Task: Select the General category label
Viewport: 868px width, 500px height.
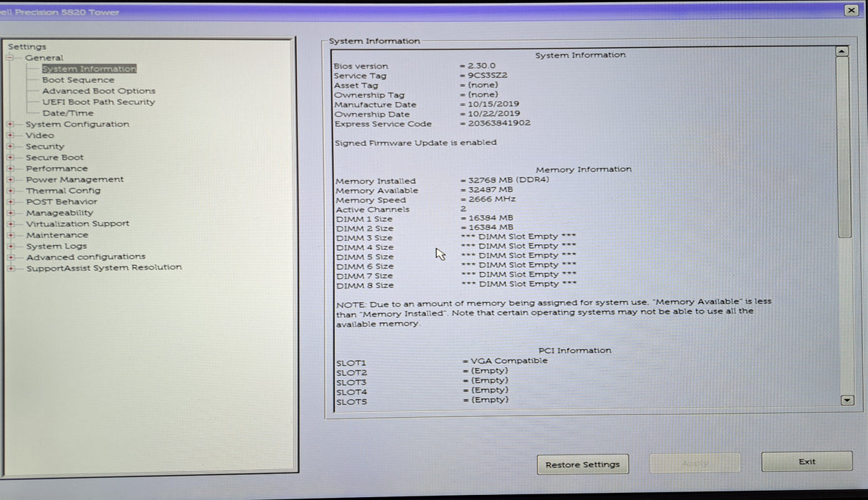Action: (x=44, y=58)
